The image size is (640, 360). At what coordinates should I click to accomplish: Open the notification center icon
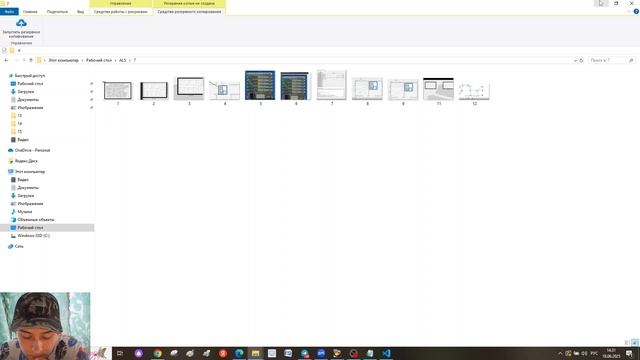629,353
